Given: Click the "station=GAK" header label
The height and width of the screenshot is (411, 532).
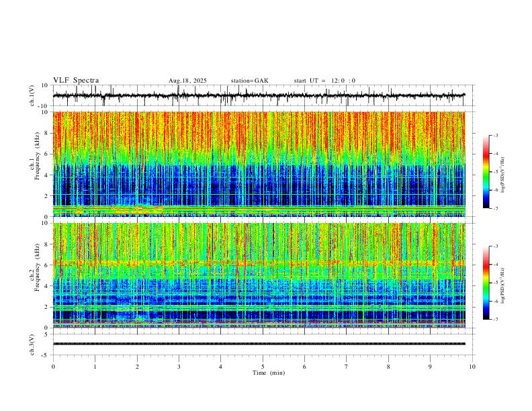Looking at the screenshot, I should pyautogui.click(x=249, y=81).
